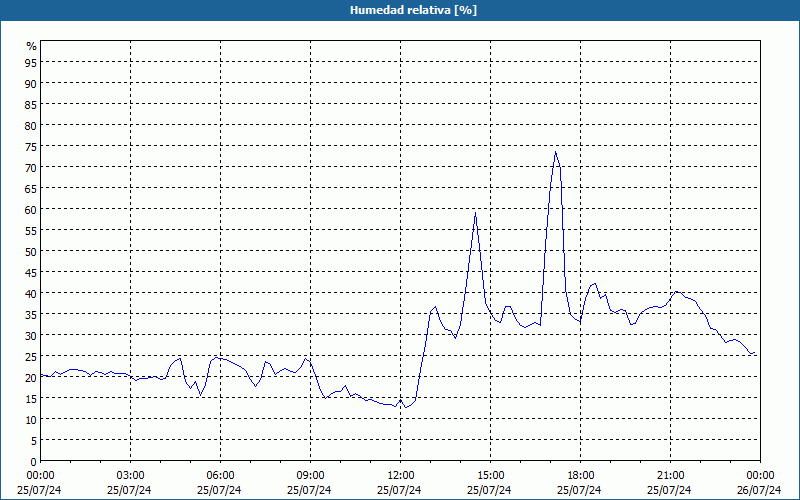The height and width of the screenshot is (500, 800).
Task: Select the 20 value on the y-axis
Action: [x=31, y=378]
